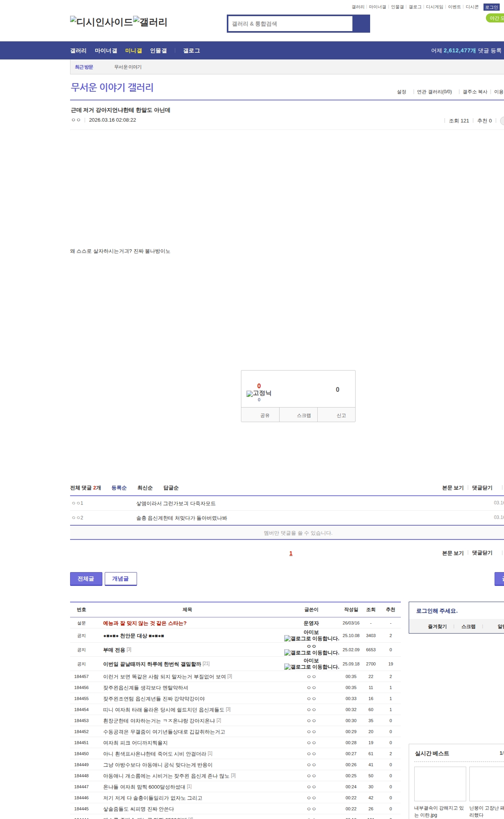Screen dimensions: 504x819
Task: Open the thumbnail for 내부결속이 강해지고 있는 이란.jpg
Action: (440, 784)
